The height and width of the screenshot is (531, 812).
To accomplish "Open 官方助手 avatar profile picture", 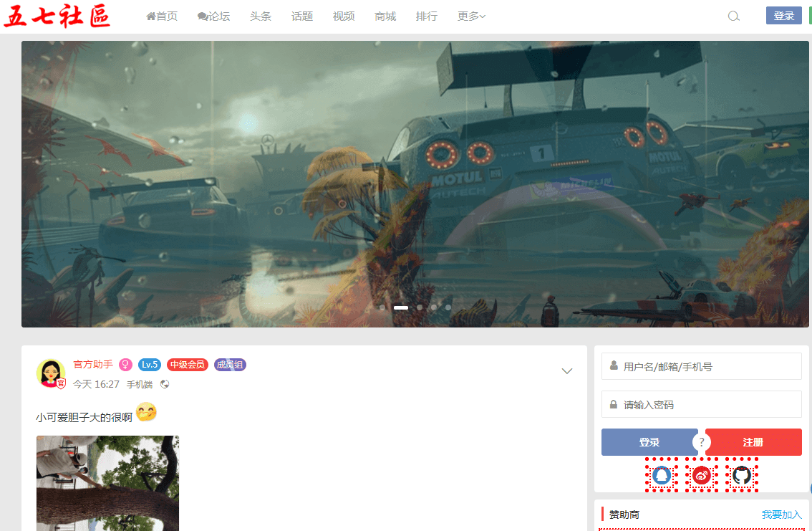I will [x=51, y=373].
